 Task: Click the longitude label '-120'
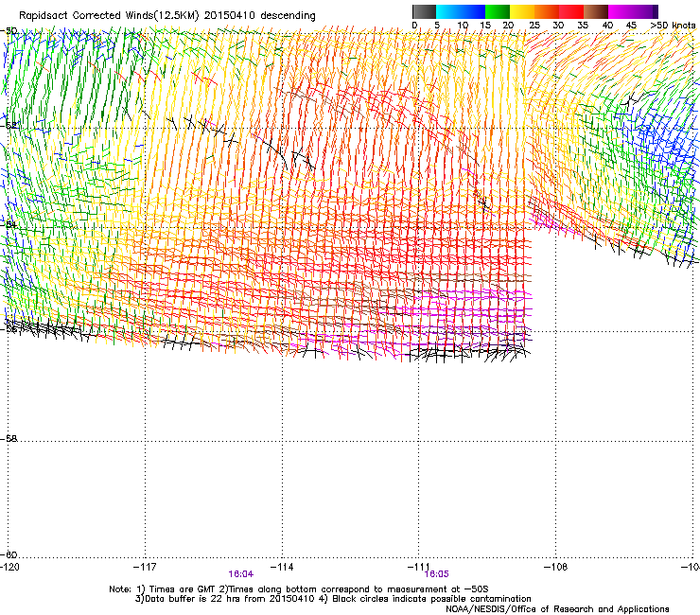9,567
